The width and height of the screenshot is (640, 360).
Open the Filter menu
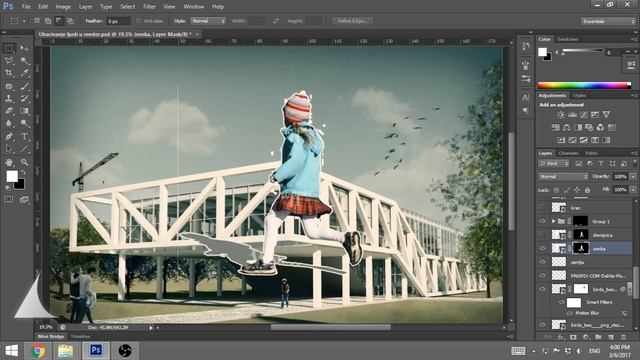point(149,7)
